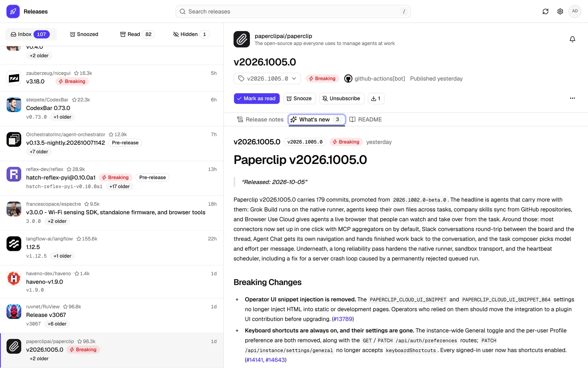Click the download assets button showing 1

coord(376,98)
